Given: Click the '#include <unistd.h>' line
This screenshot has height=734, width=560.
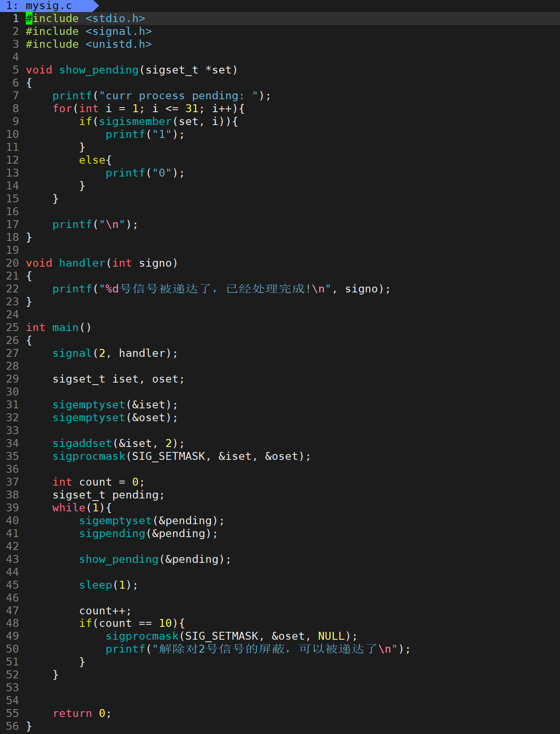Looking at the screenshot, I should coord(88,44).
